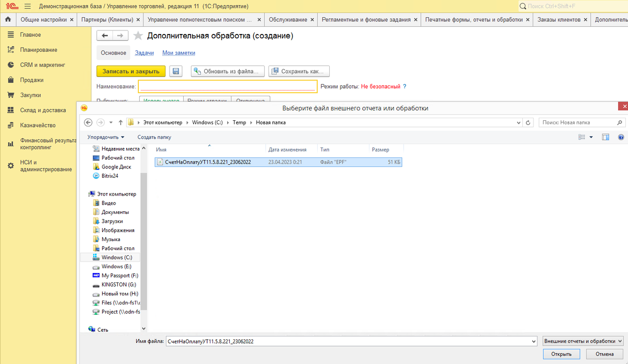Select Загрузки folder in navigation tree

click(112, 221)
